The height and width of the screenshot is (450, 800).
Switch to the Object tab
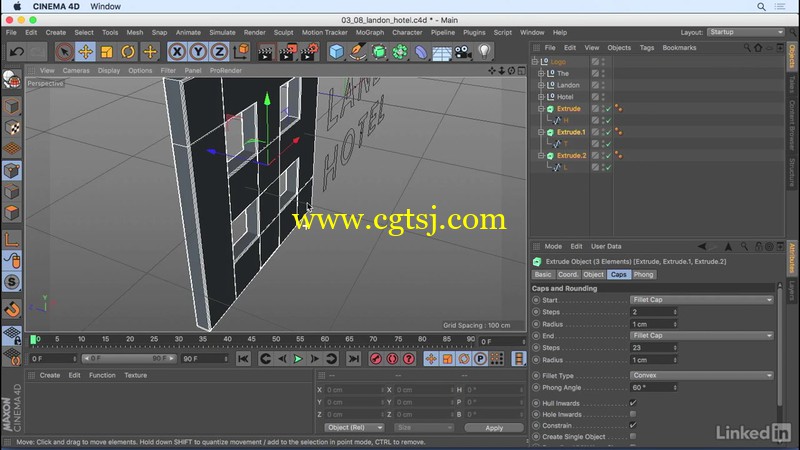[x=593, y=274]
